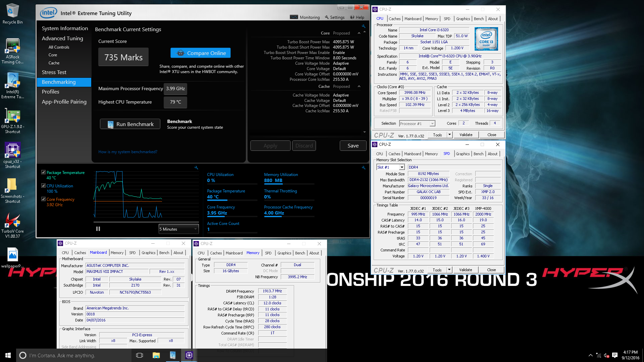Screen dimensions: 644x362
Task: Open Intel Extreme Tuning desktop shortcut
Action: [x=12, y=86]
